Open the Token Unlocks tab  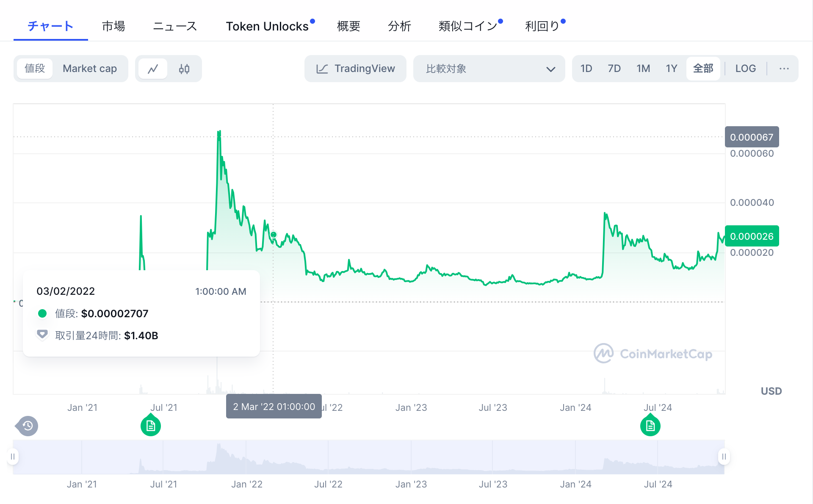tap(267, 26)
